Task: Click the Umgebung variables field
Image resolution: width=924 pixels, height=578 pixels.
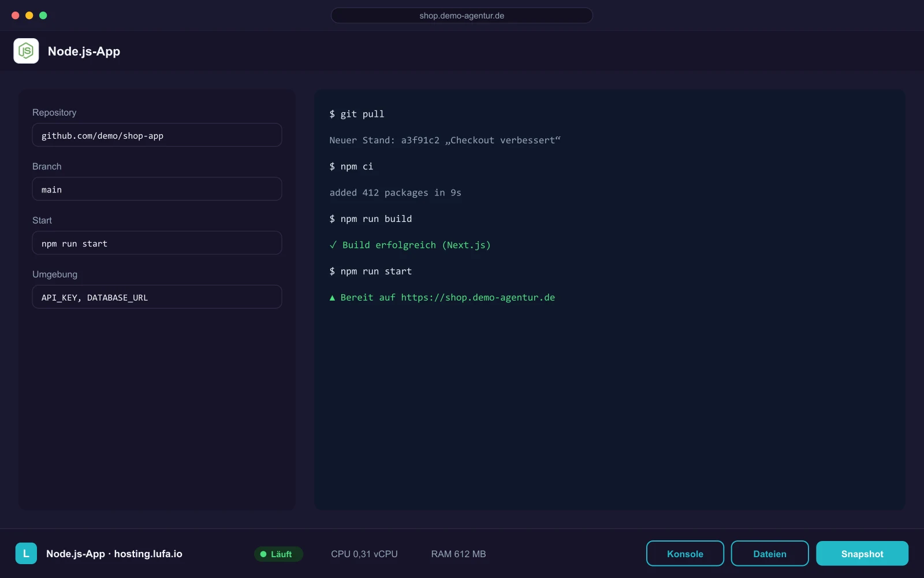Action: coord(157,297)
